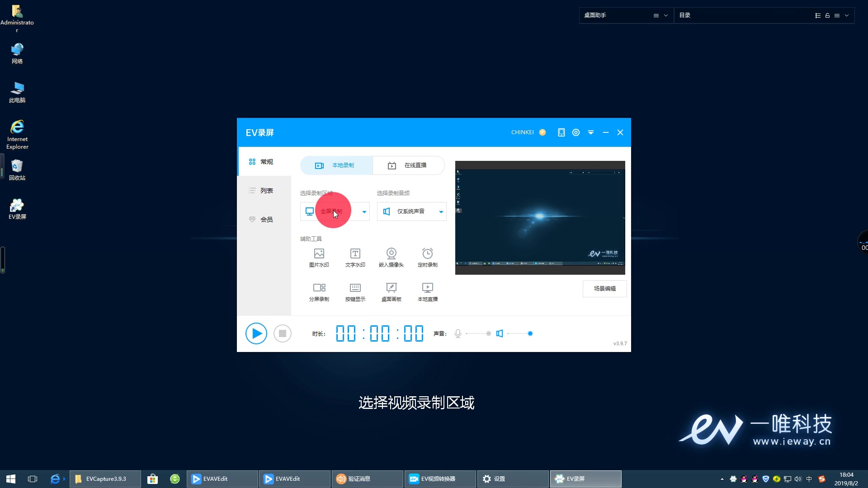Click the stop recording button

[283, 333]
